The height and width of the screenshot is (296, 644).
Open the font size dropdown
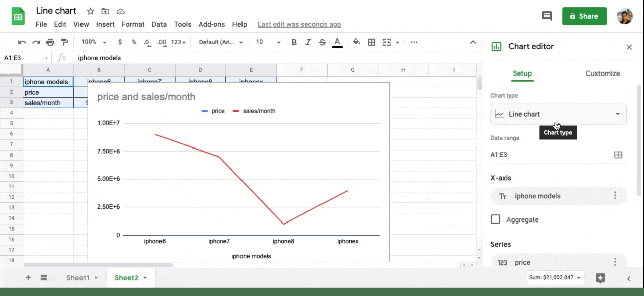click(268, 42)
